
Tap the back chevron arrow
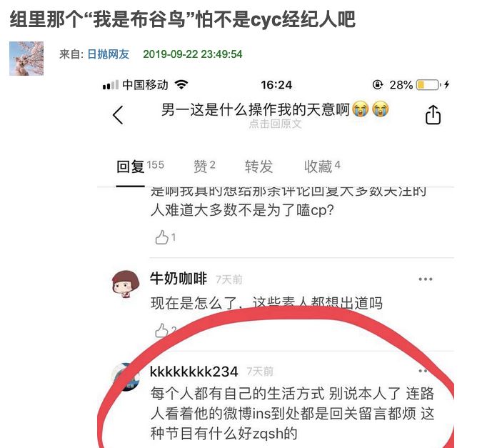point(118,115)
